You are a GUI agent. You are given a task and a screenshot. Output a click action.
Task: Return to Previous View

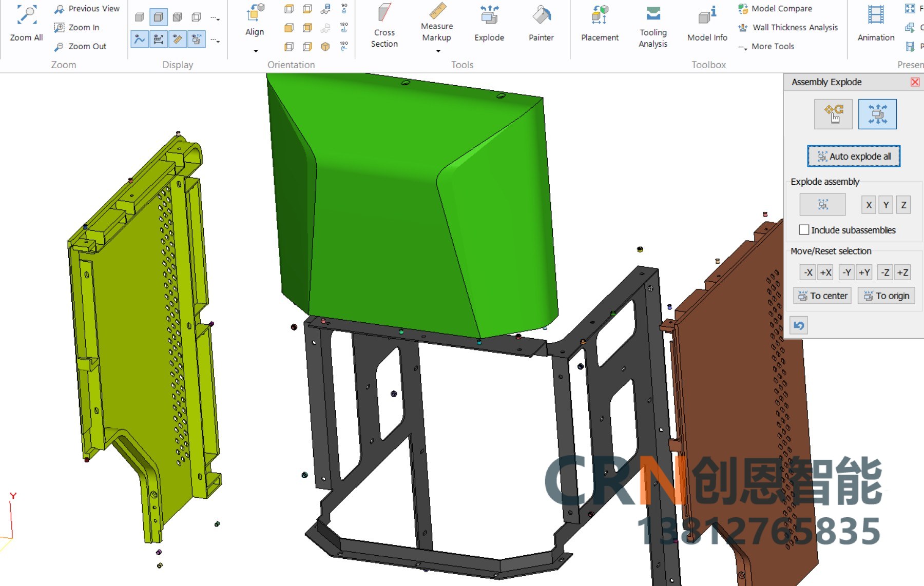(x=87, y=9)
